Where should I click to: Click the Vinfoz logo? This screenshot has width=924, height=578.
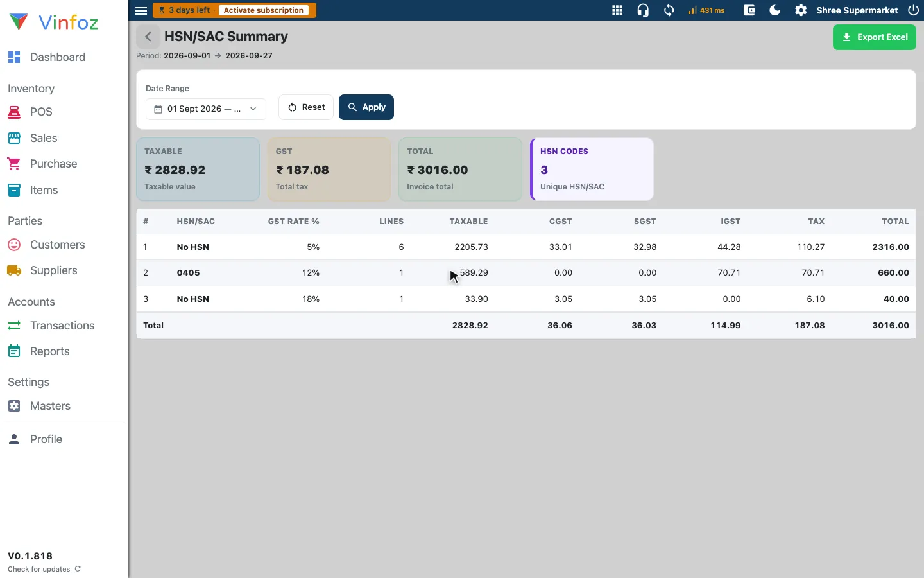point(54,22)
